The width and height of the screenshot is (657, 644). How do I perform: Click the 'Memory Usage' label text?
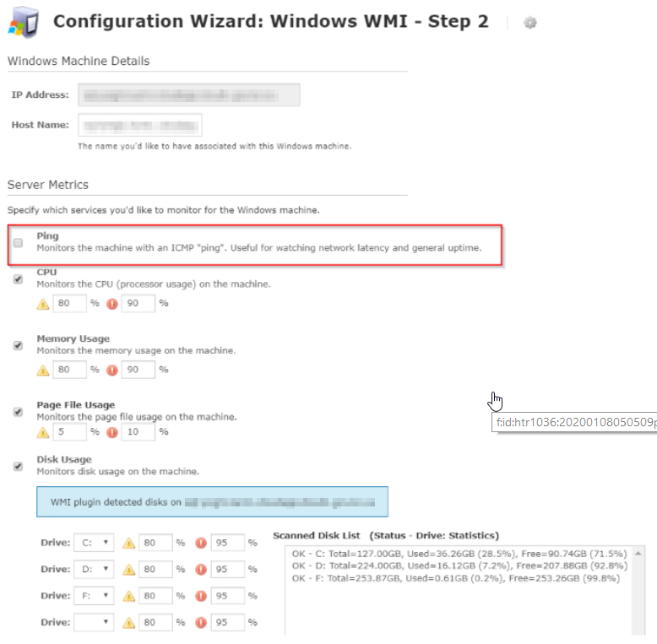73,338
